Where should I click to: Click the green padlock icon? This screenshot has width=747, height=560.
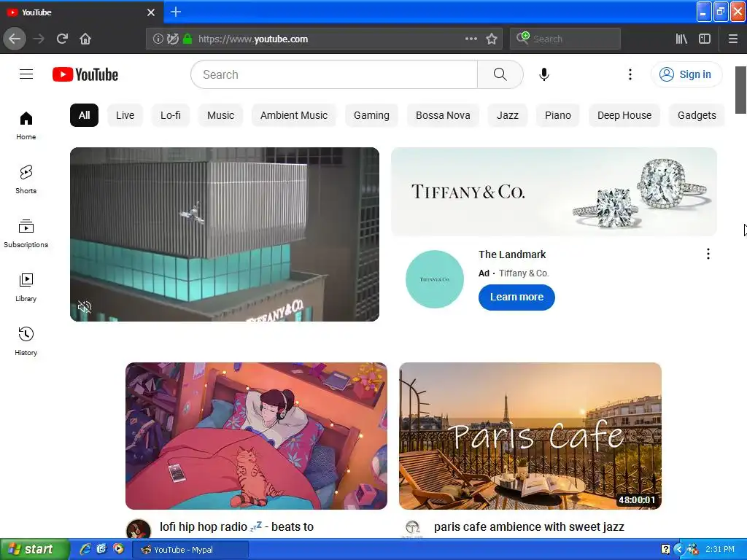click(187, 39)
